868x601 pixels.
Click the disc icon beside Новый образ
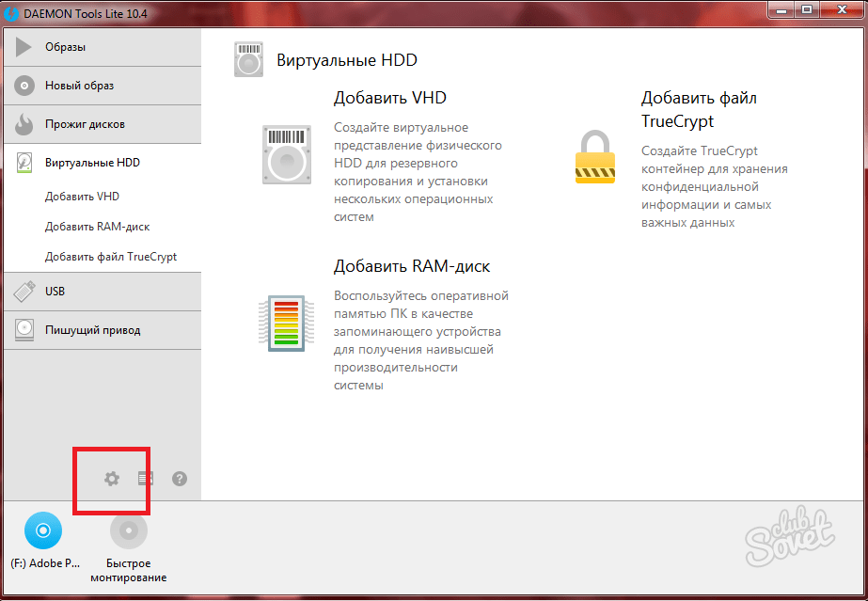[24, 86]
